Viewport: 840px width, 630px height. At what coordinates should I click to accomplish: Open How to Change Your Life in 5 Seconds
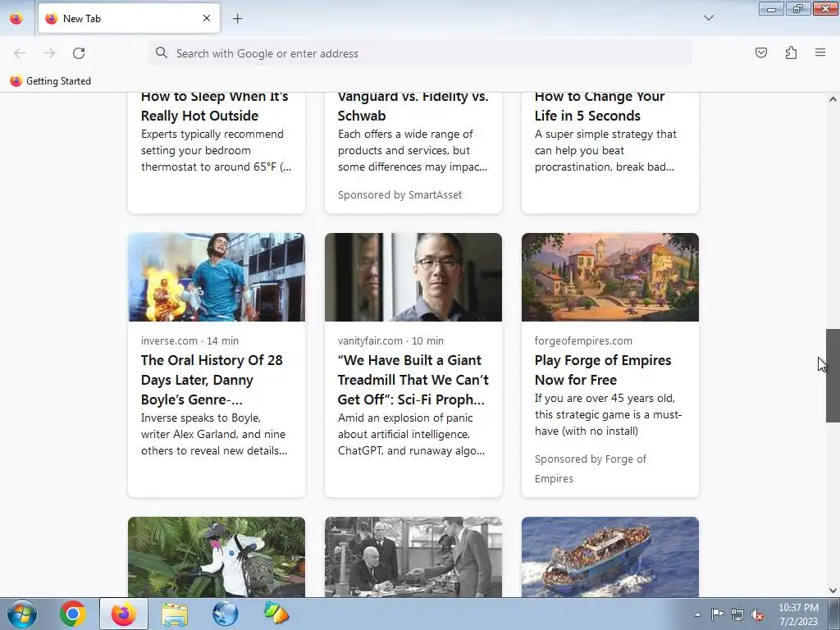pyautogui.click(x=600, y=106)
